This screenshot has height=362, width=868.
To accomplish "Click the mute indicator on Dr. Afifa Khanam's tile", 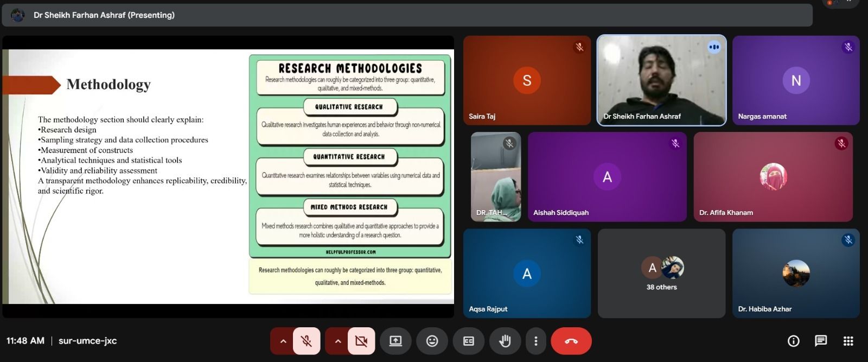I will 841,144.
